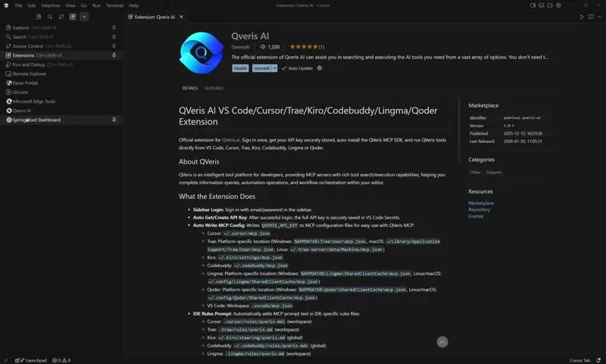Toggle the pin icon on the Spring Boot Dashboard row

114,120
